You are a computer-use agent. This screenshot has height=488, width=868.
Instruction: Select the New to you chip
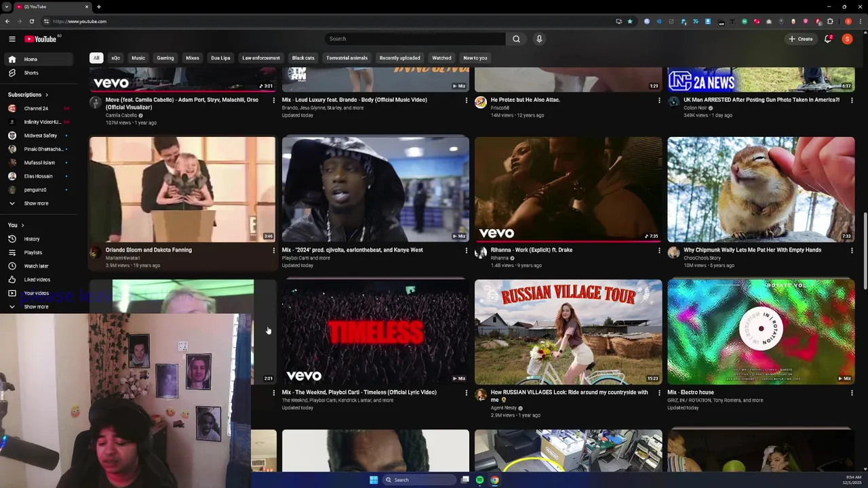pyautogui.click(x=475, y=58)
